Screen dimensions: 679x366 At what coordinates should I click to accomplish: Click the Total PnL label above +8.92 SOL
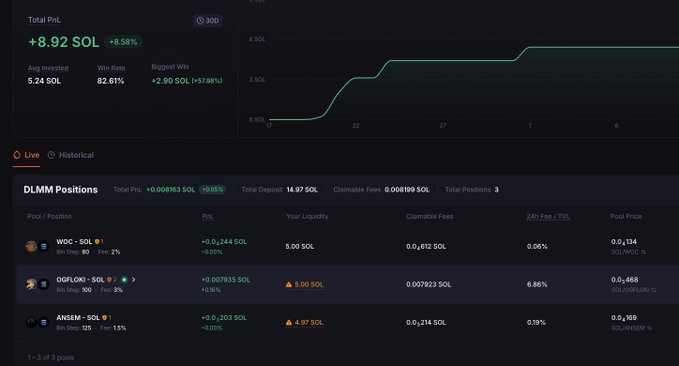pyautogui.click(x=44, y=20)
